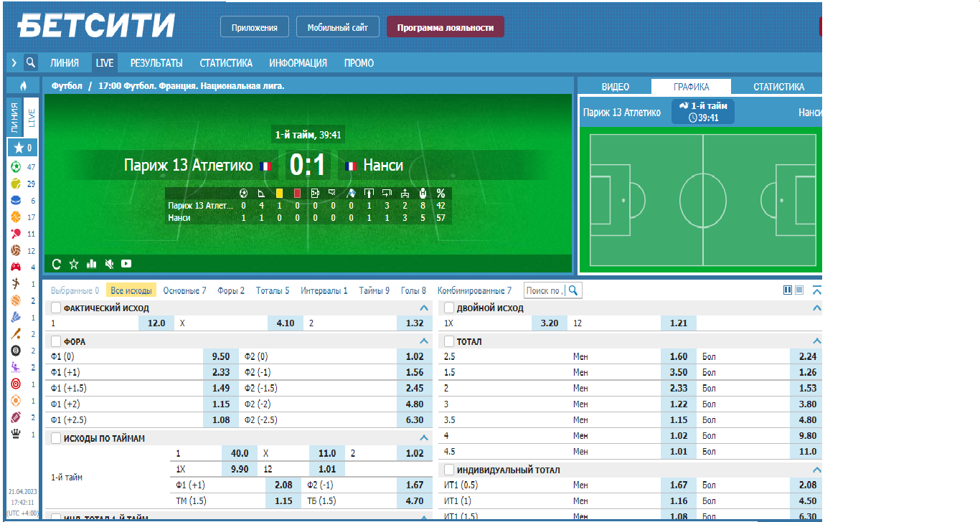Click the magnifier search icon in navigation bar
The width and height of the screenshot is (980, 522).
31,62
